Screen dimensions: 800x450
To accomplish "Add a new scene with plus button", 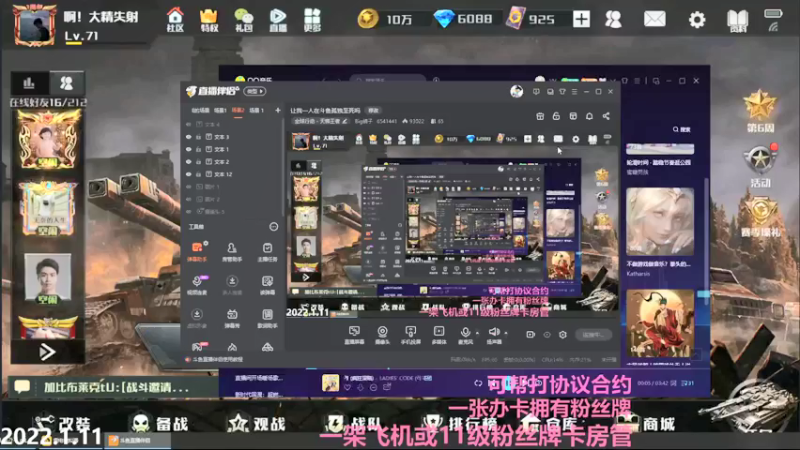I will coord(278,110).
